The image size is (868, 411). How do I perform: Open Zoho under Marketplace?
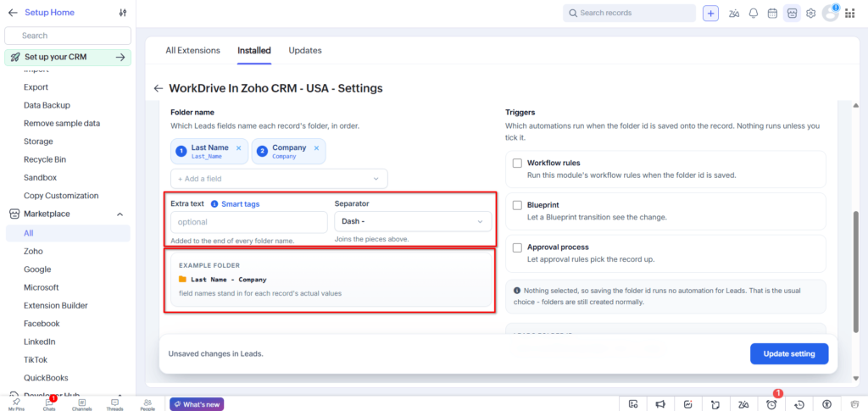coord(33,251)
